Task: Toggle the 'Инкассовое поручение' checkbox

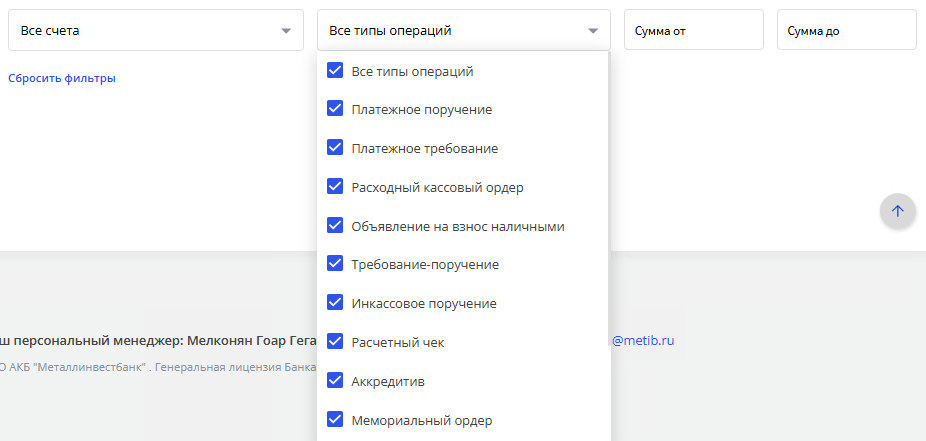Action: pyautogui.click(x=335, y=303)
